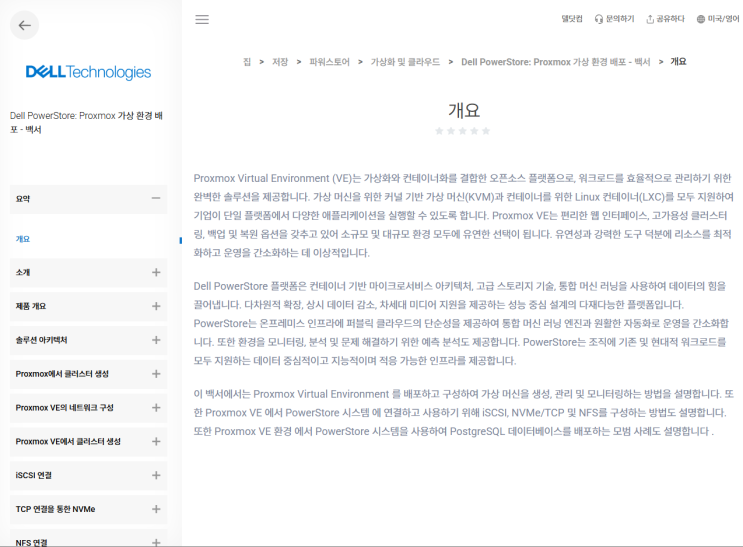Click the 공유하다 share link
Image resolution: width=743 pixels, height=547 pixels.
coord(670,19)
